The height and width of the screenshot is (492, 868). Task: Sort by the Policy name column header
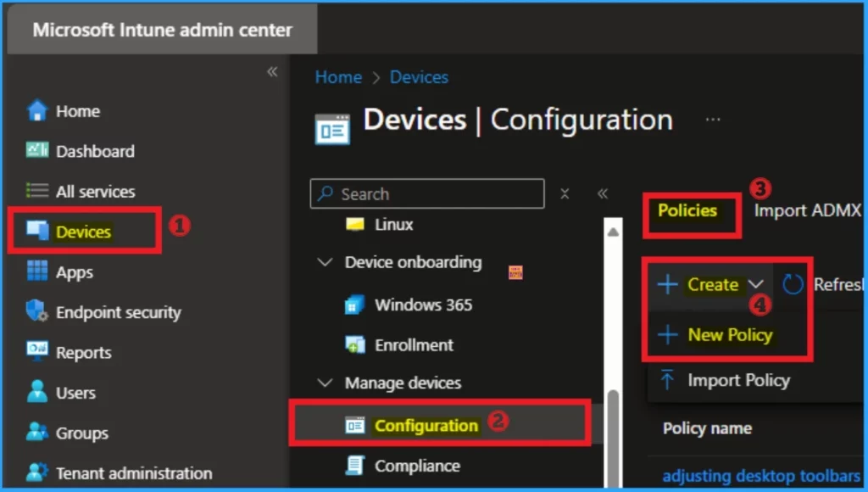click(x=708, y=428)
